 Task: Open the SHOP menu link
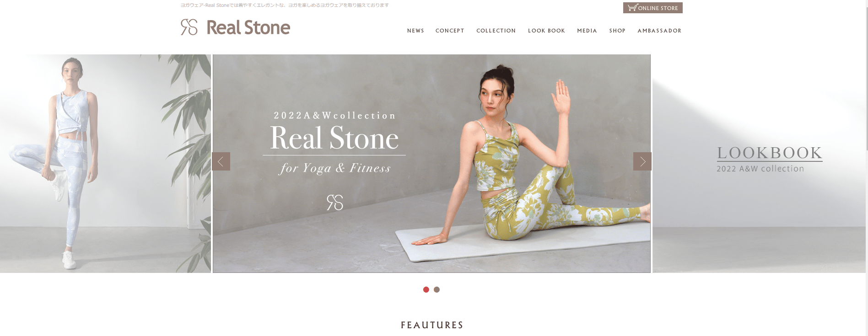(x=617, y=31)
